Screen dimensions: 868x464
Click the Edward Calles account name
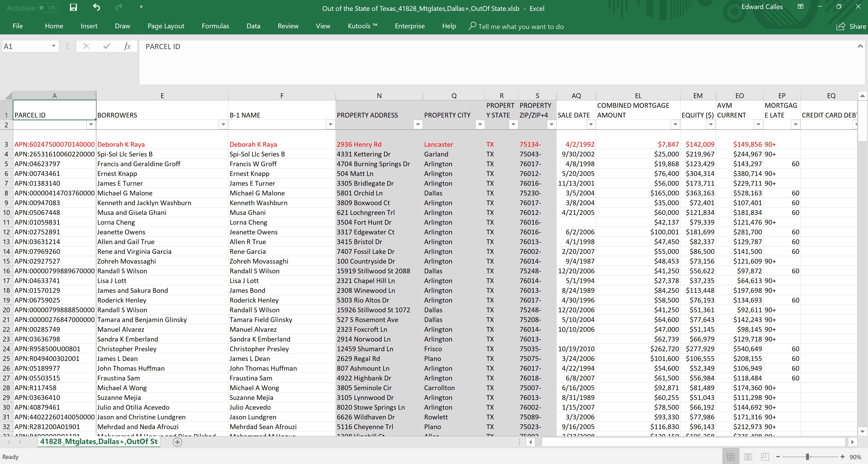tap(762, 7)
